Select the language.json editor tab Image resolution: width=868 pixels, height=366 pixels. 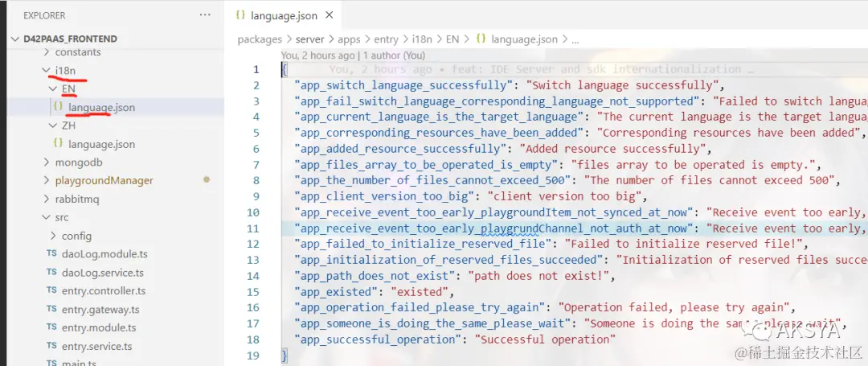[284, 15]
